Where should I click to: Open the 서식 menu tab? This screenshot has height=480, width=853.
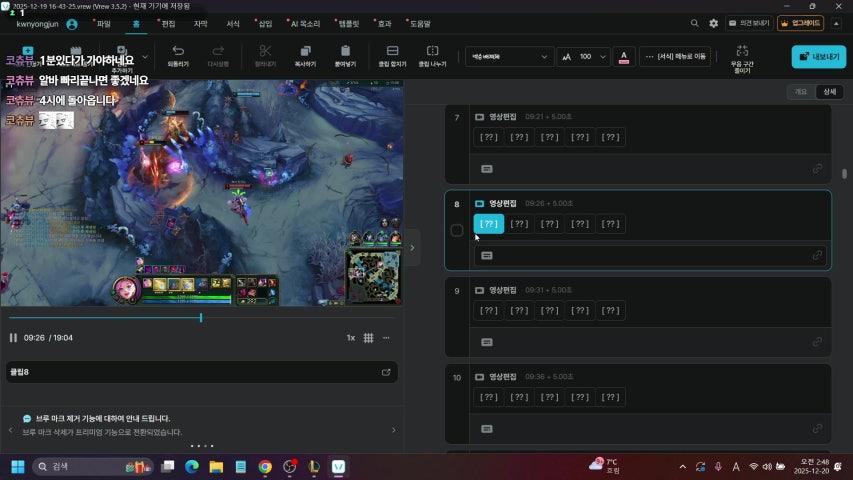coord(233,24)
